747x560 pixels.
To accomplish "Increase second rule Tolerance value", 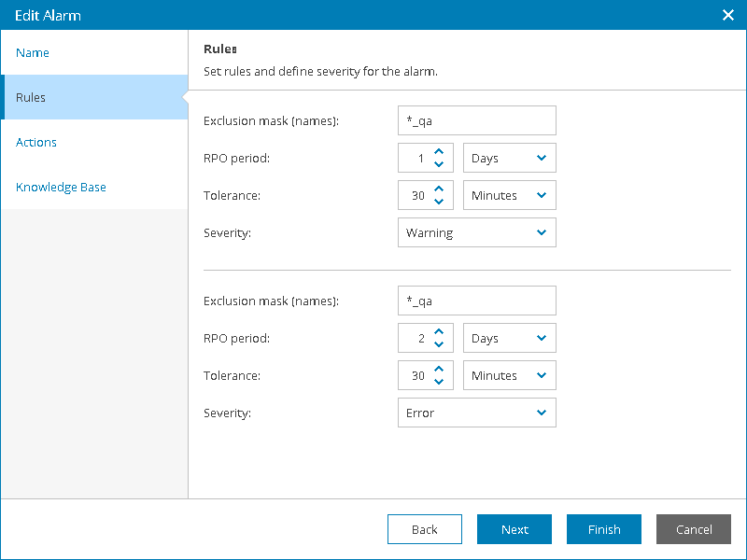I will tap(439, 370).
